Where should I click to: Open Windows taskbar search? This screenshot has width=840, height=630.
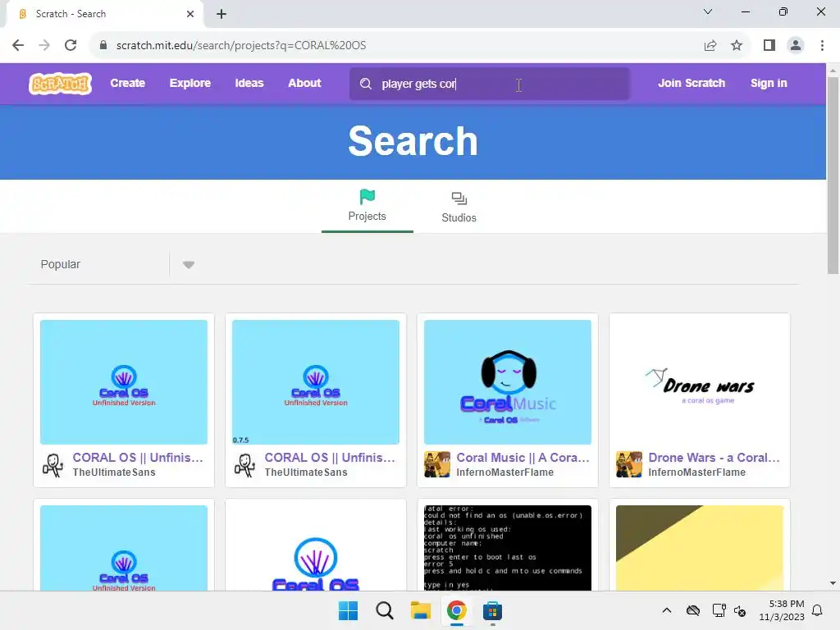pos(385,610)
